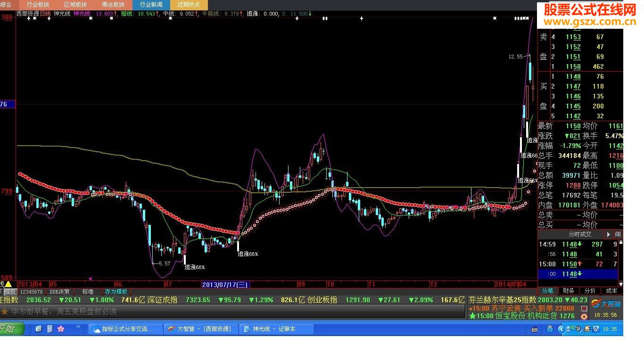Toggle 细 detailed tick view in the transaction panel
This screenshot has height=362, width=644.
(617, 234)
